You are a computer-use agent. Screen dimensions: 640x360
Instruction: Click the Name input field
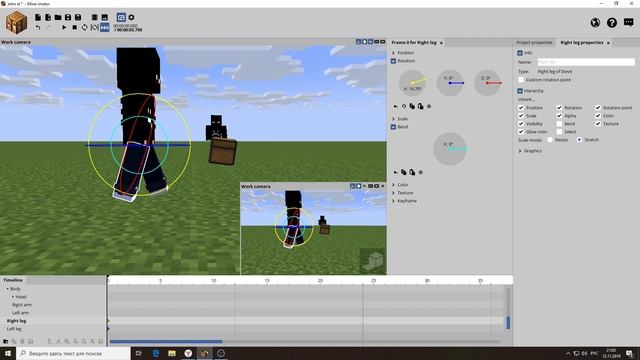click(x=586, y=62)
